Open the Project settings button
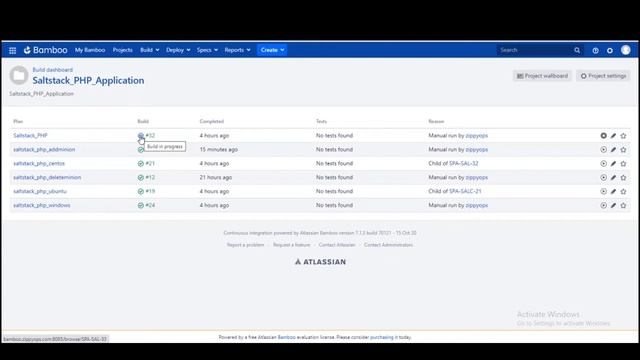 click(x=603, y=76)
